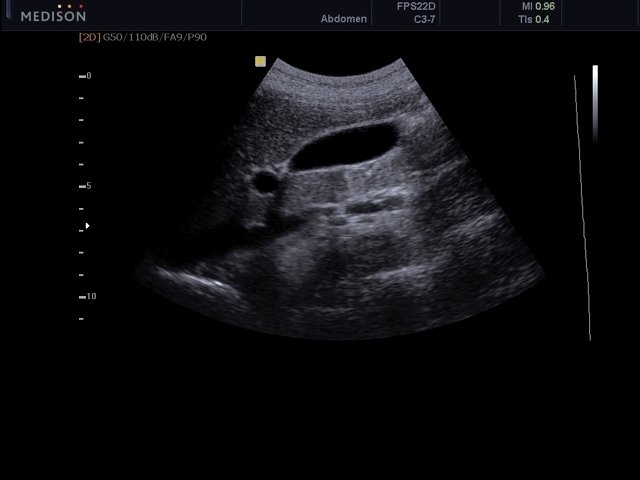
Task: Click the three colored dots above MEDISON
Action: (68, 5)
